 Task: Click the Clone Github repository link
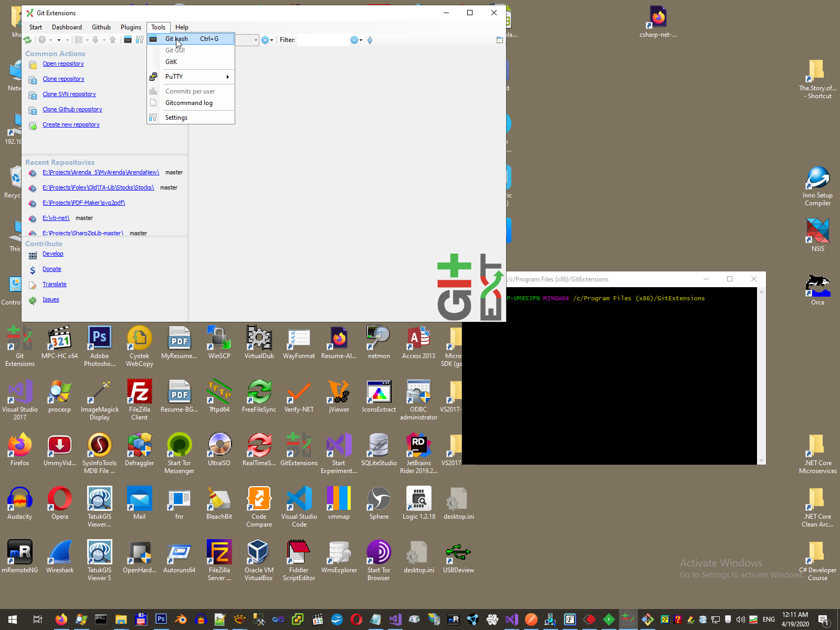point(72,109)
